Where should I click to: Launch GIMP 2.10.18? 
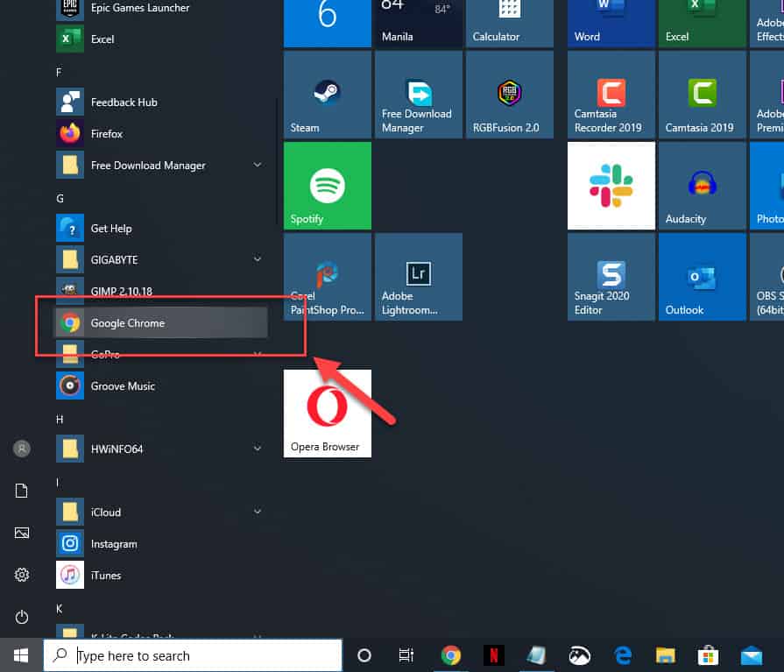coord(160,291)
